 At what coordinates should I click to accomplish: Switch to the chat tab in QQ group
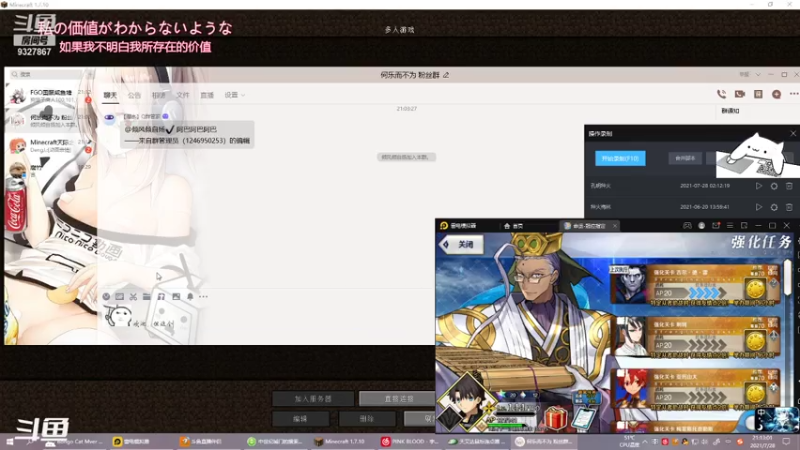click(110, 95)
